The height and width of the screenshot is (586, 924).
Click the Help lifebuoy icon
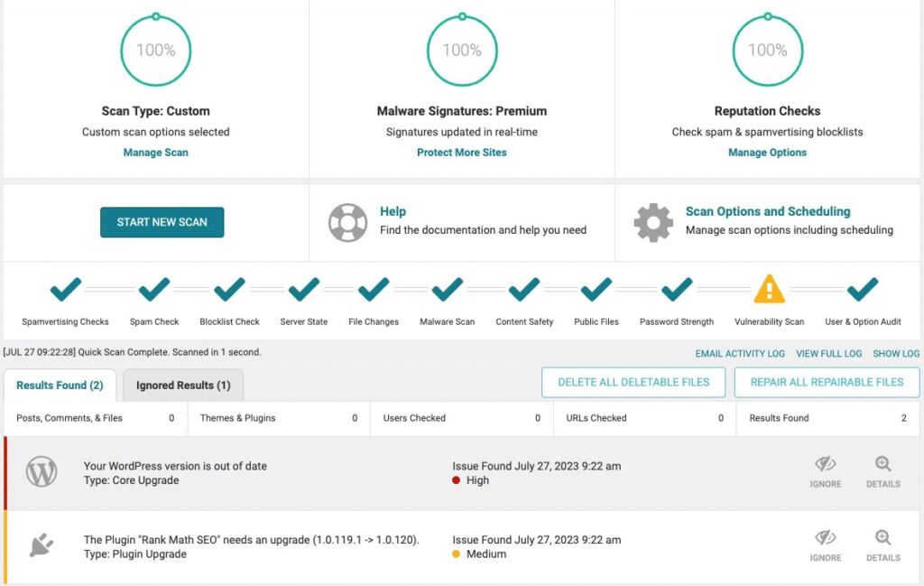tap(347, 222)
